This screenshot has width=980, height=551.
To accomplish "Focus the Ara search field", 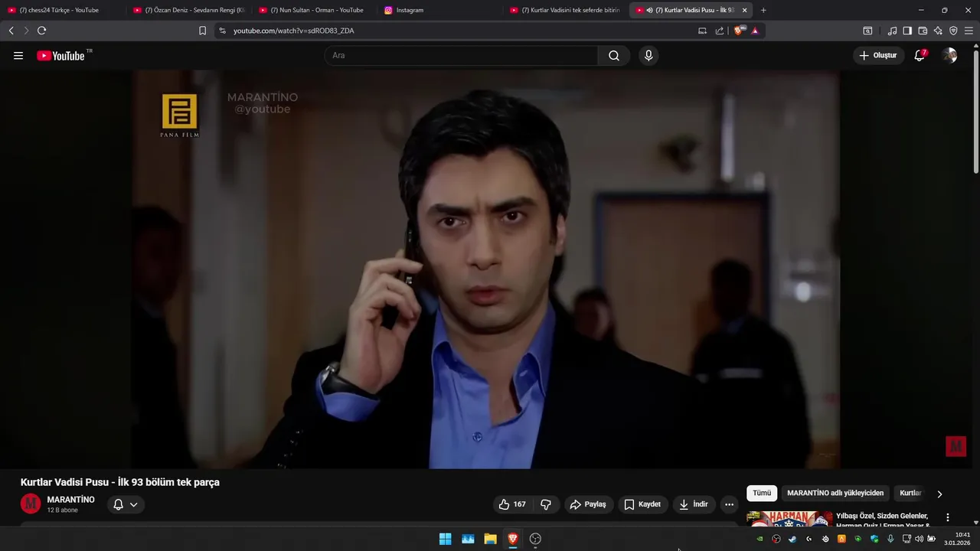I will [462, 56].
